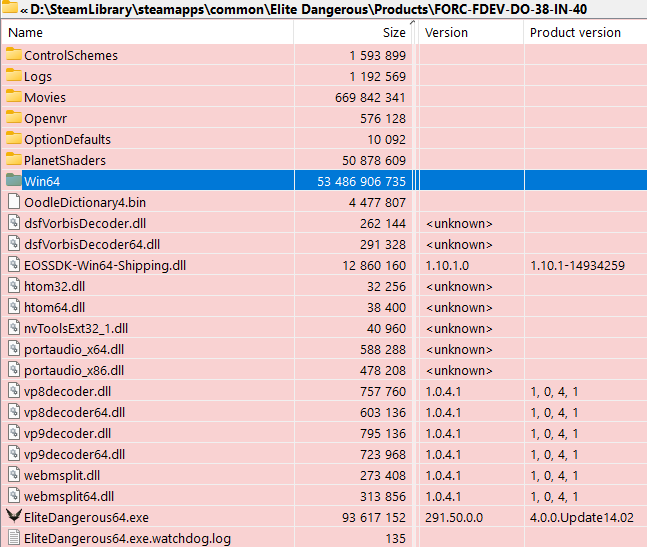
Task: Click the dsfVorbisDecoder64.dll file icon
Action: 14,244
